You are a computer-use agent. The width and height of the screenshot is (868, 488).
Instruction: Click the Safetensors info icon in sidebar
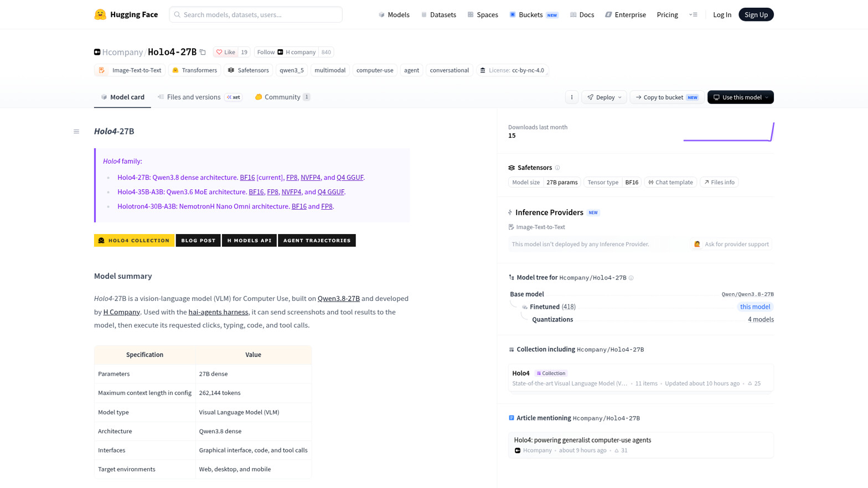tap(557, 168)
